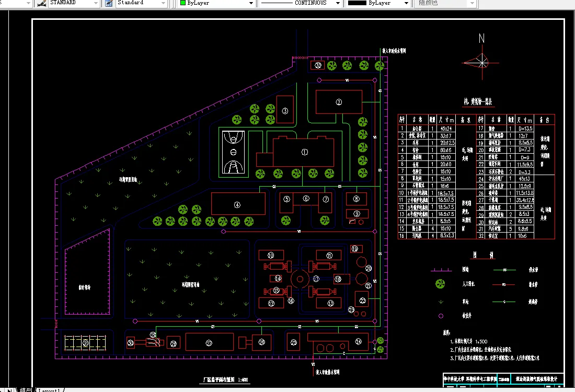This screenshot has height=392, width=575.
Task: Open the Text Style manager icon
Action: coord(42,3)
